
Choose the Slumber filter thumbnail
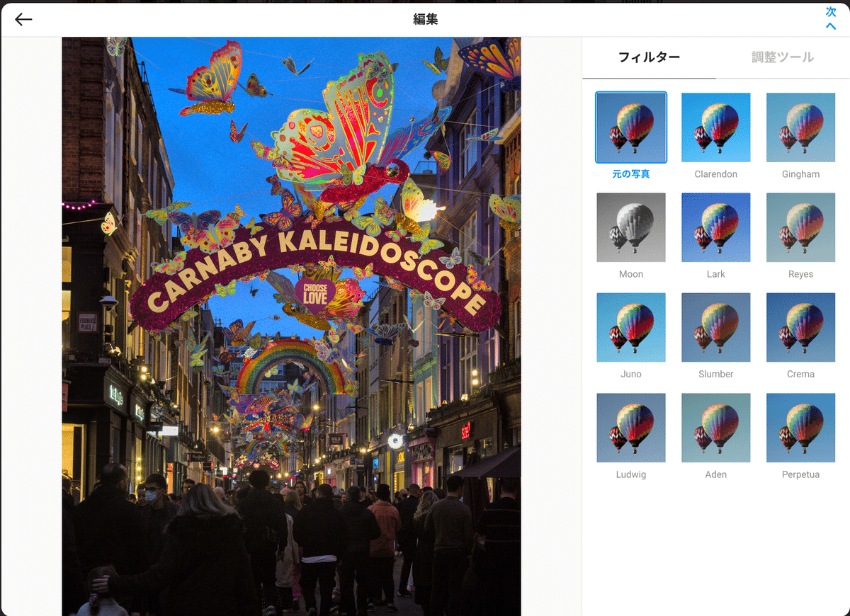click(x=716, y=327)
